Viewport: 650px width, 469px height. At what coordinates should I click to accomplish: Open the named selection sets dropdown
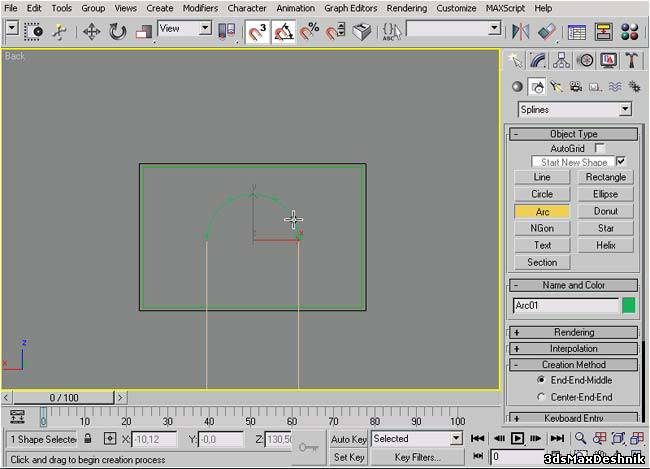[493, 28]
